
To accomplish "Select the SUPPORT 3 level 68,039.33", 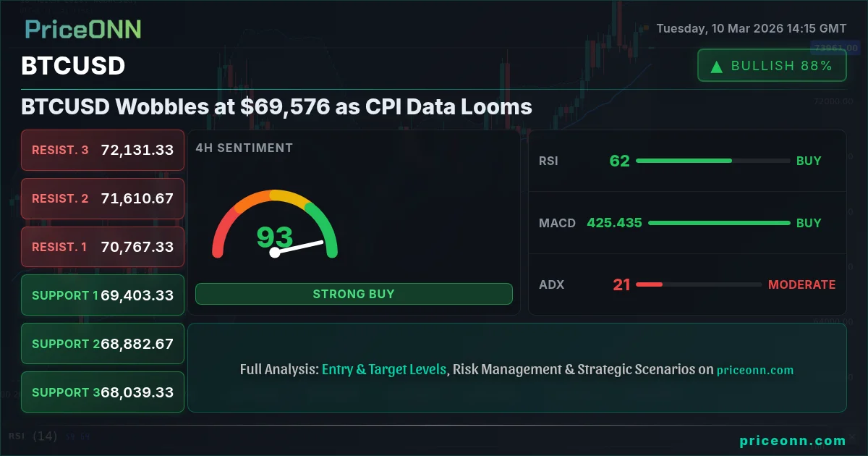I will click(x=103, y=392).
